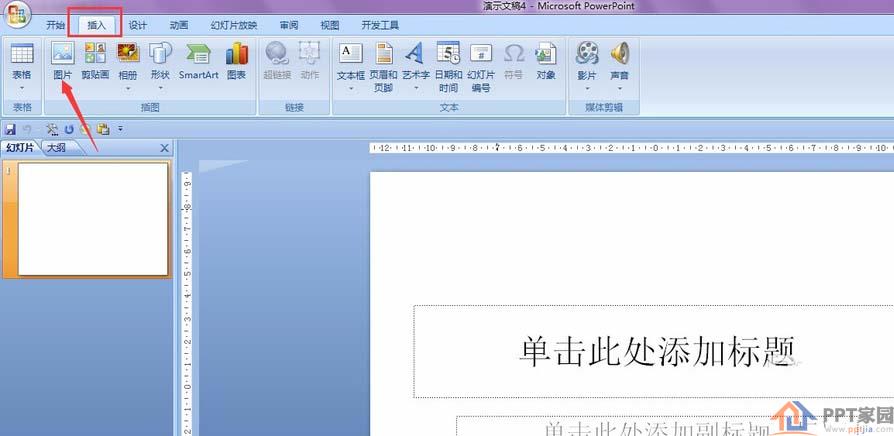The height and width of the screenshot is (436, 894).
Task: Open the 设计 ribbon tab
Action: pos(137,25)
